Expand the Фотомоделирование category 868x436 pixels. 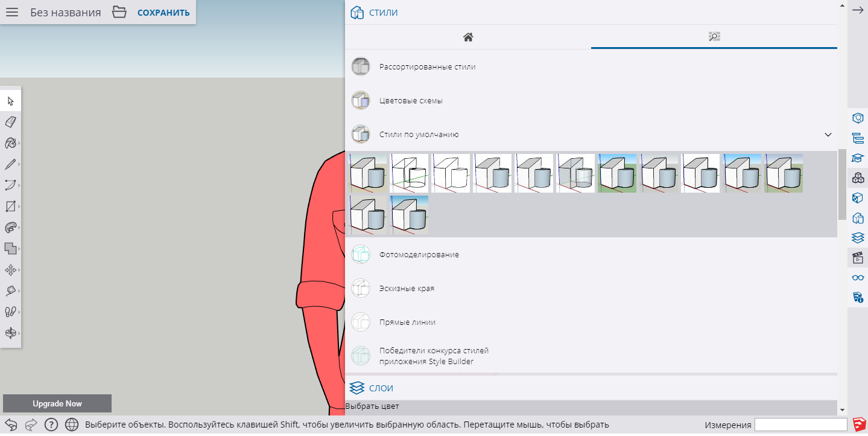[591, 254]
